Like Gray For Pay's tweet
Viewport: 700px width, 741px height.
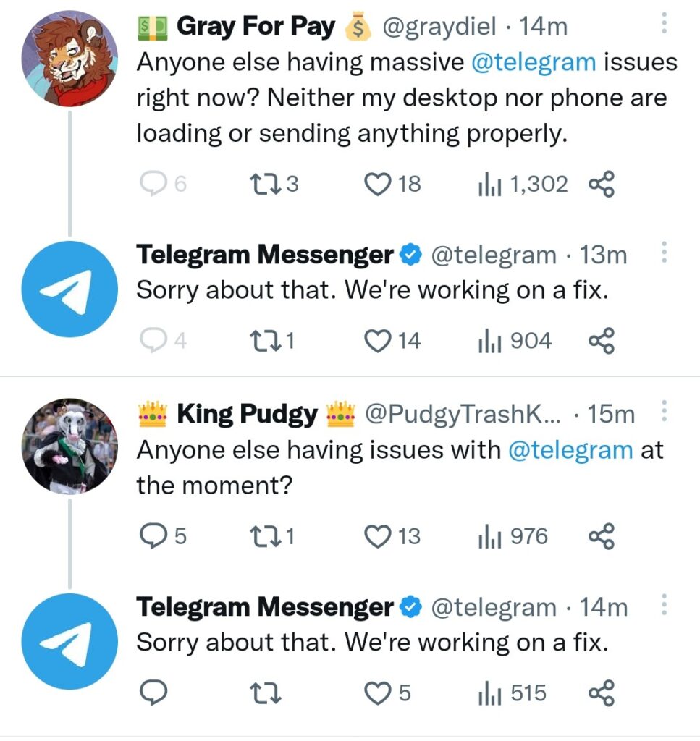[376, 185]
